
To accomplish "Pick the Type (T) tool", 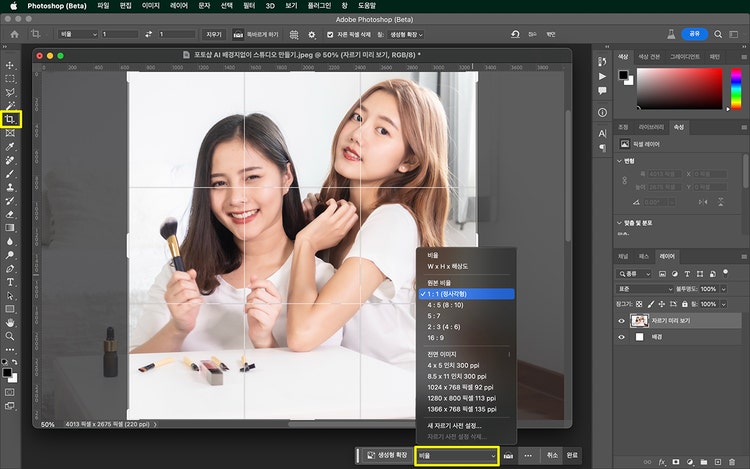I will point(11,283).
